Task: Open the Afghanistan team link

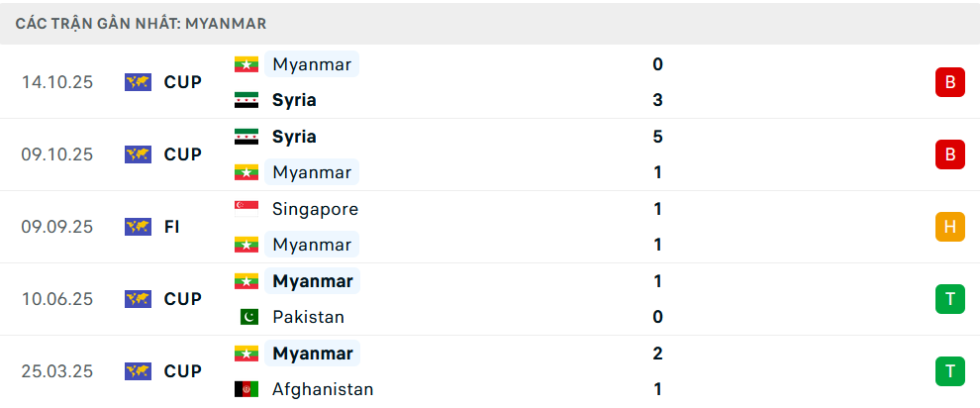Action: click(x=323, y=389)
